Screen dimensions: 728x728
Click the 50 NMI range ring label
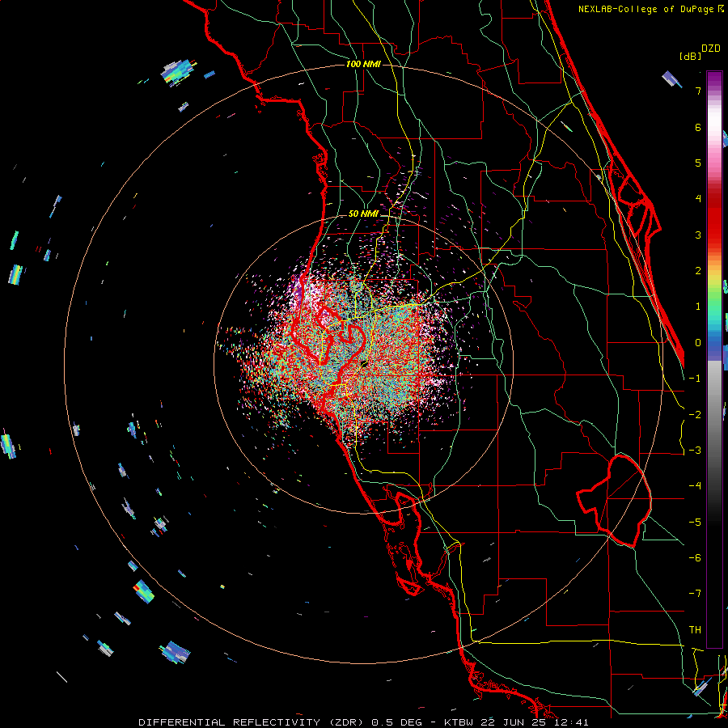(x=363, y=214)
